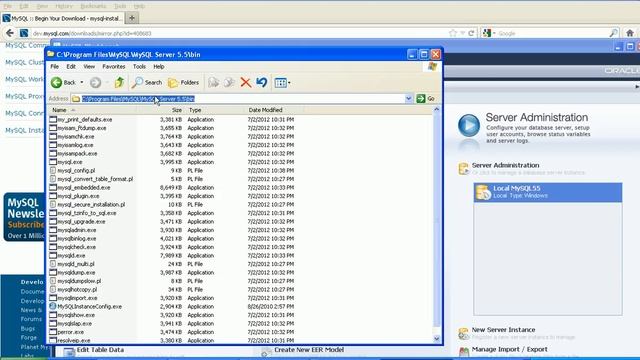This screenshot has height=360, width=640.
Task: Click the red X Delete icon
Action: (245, 82)
